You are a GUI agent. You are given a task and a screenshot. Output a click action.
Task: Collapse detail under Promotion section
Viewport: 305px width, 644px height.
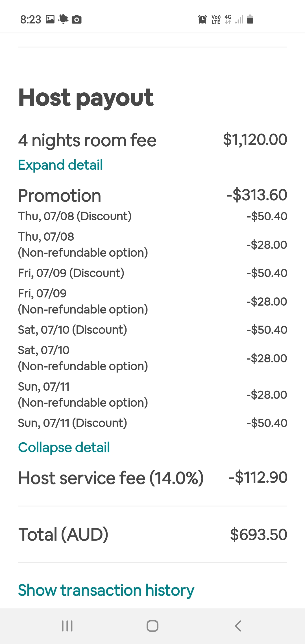click(x=64, y=447)
